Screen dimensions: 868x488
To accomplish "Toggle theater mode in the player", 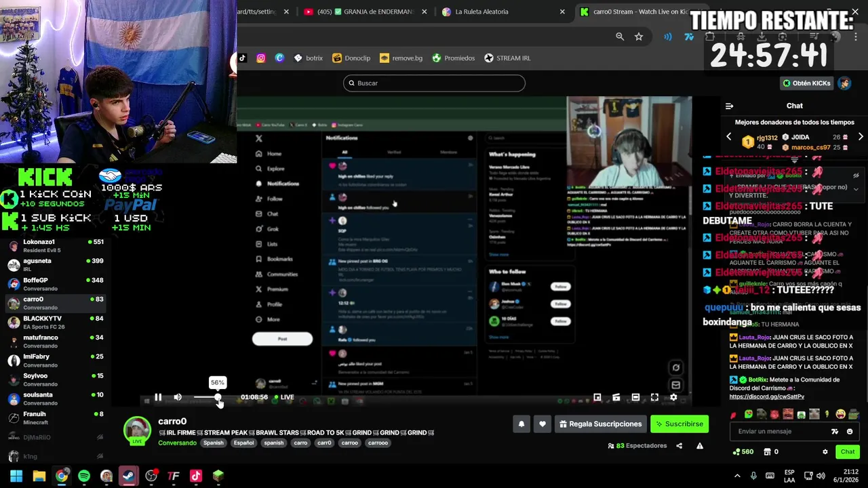I will click(x=635, y=397).
